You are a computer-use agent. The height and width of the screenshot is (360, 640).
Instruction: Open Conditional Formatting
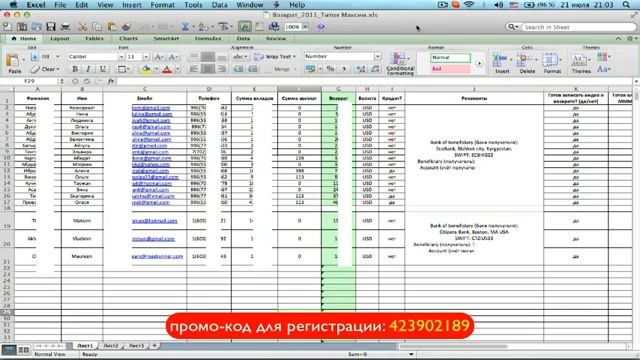coord(400,63)
